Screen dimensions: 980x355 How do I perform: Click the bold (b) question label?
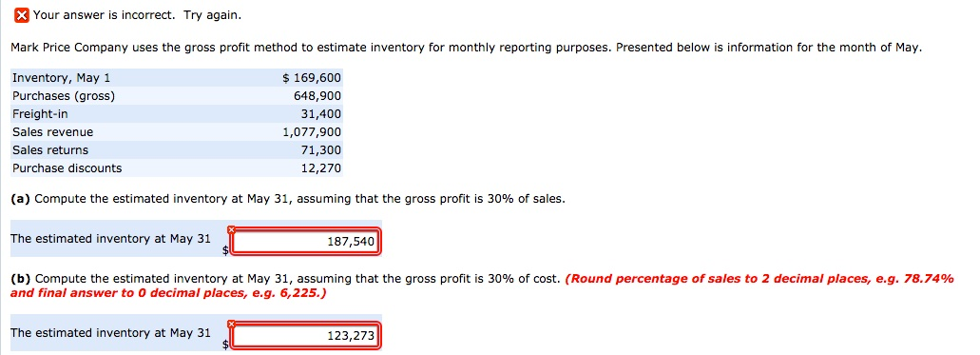click(x=21, y=279)
